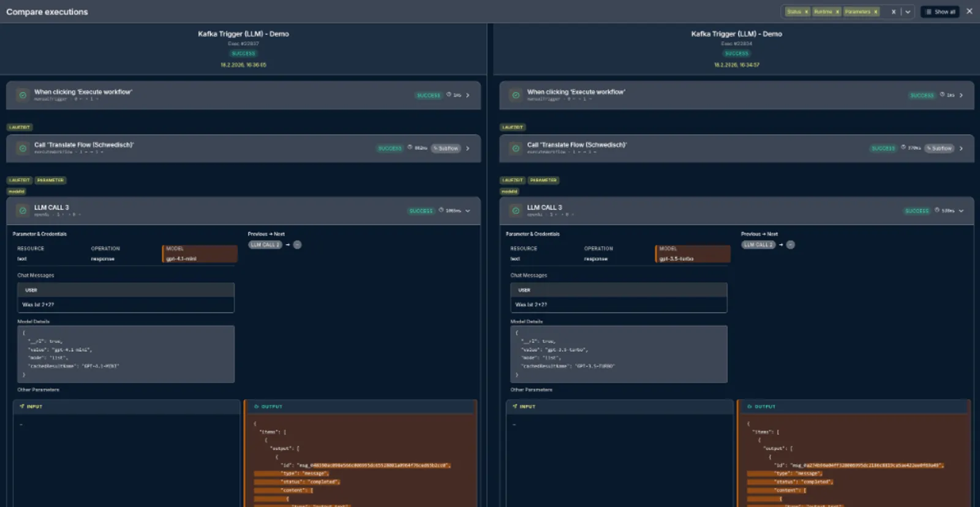This screenshot has width=980, height=507.
Task: Click right Translate Flow success check icon
Action: (516, 148)
